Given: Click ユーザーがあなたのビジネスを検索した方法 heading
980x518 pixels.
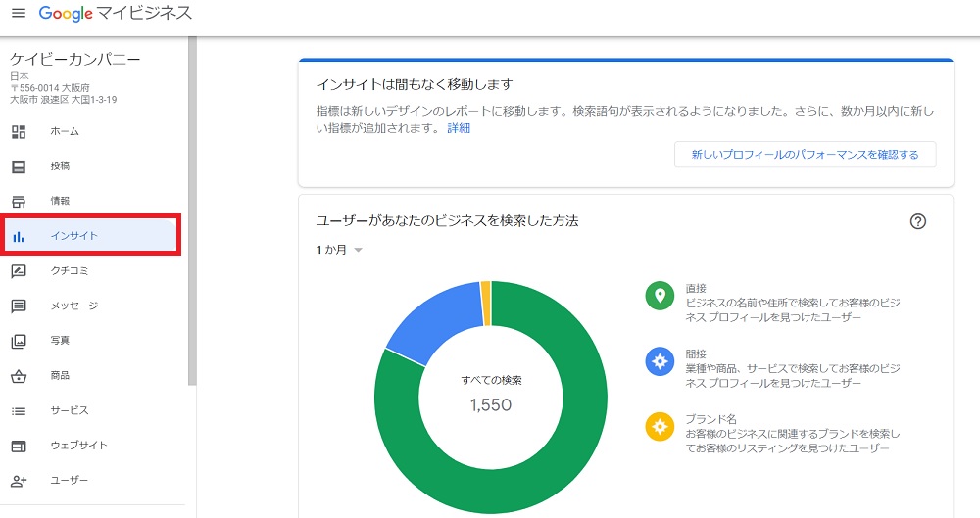Looking at the screenshot, I should click(x=448, y=220).
